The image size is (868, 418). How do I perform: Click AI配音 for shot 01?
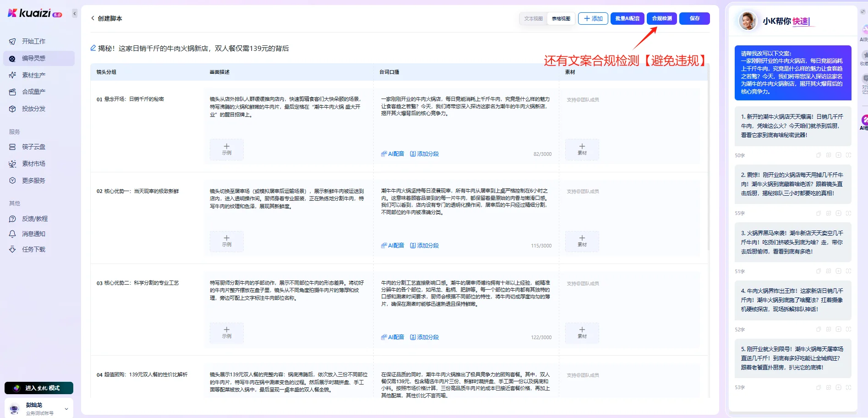point(393,154)
